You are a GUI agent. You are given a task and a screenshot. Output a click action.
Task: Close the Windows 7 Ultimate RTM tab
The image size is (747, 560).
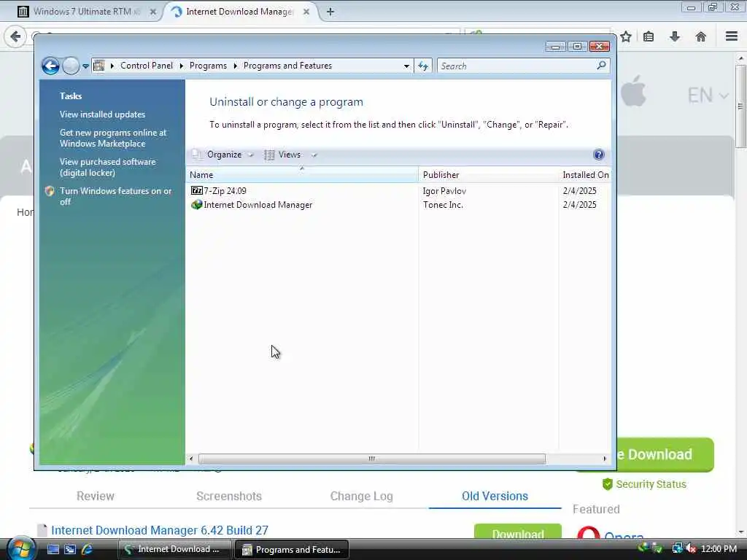[153, 12]
